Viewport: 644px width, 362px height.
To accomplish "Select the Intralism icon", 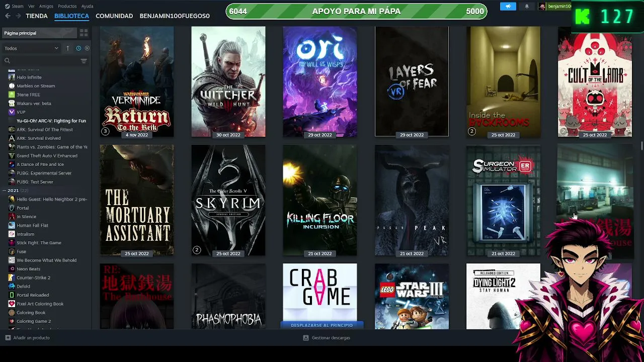I will point(12,234).
